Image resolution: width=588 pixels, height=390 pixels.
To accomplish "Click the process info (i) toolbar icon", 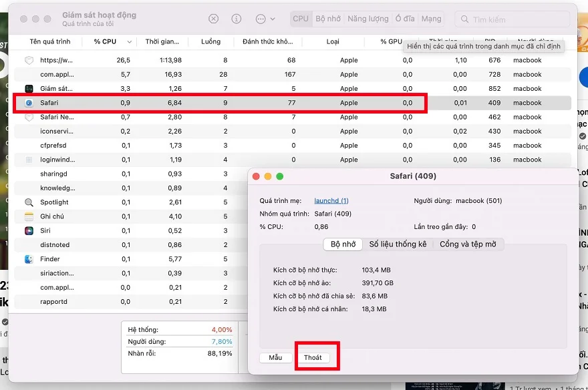I will 237,19.
